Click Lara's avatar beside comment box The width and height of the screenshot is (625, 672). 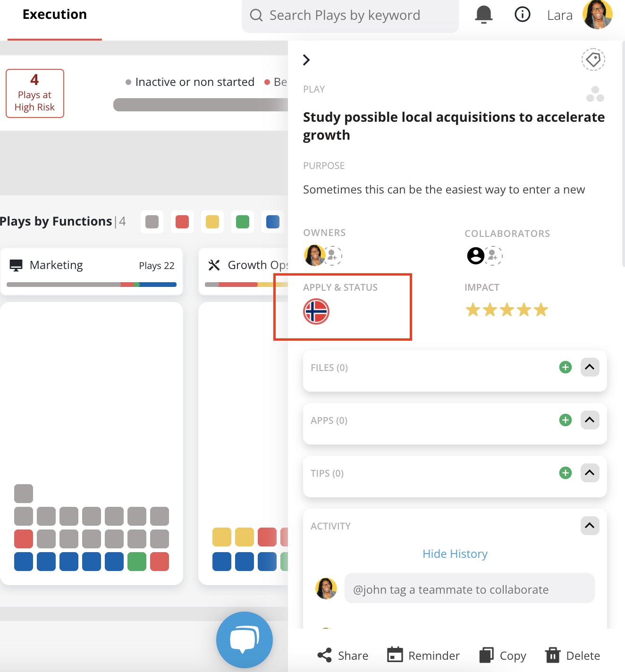[x=326, y=588]
